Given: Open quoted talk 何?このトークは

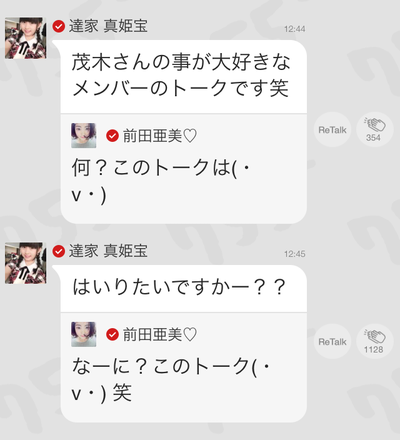Looking at the screenshot, I should click(x=183, y=169).
